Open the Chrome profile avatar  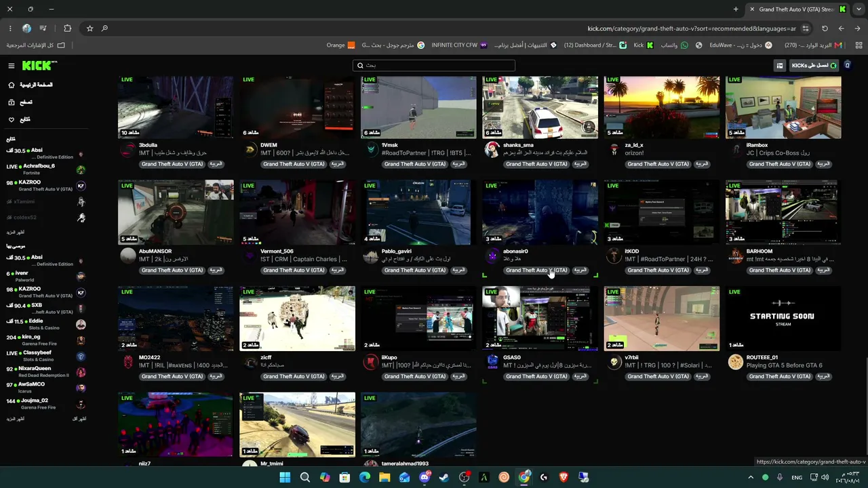tap(26, 28)
